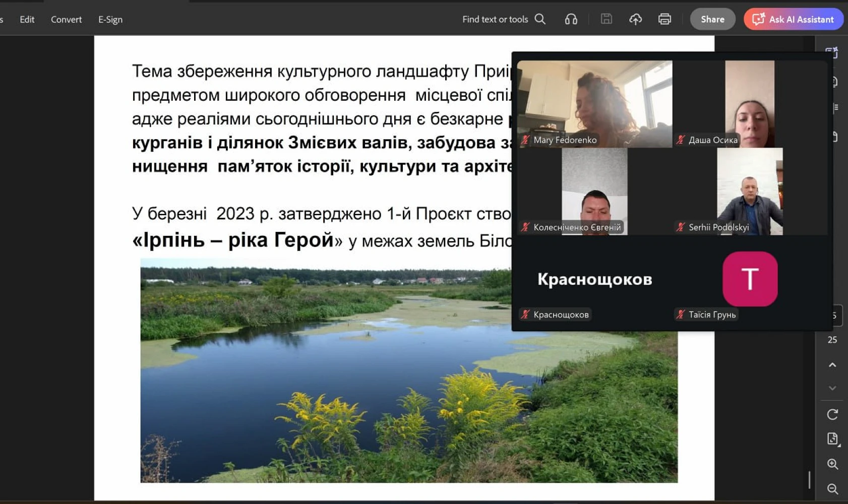Viewport: 848px width, 504px height.
Task: Go to next page with down chevron
Action: pyautogui.click(x=832, y=388)
